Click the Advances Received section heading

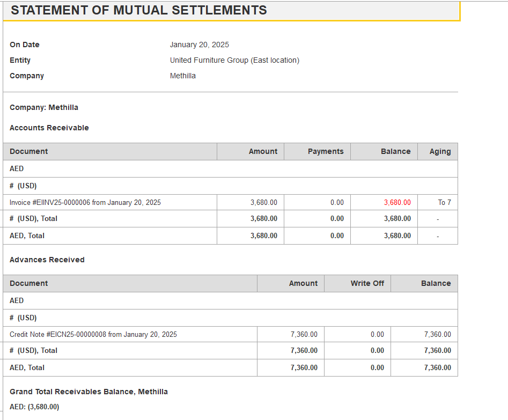point(47,260)
